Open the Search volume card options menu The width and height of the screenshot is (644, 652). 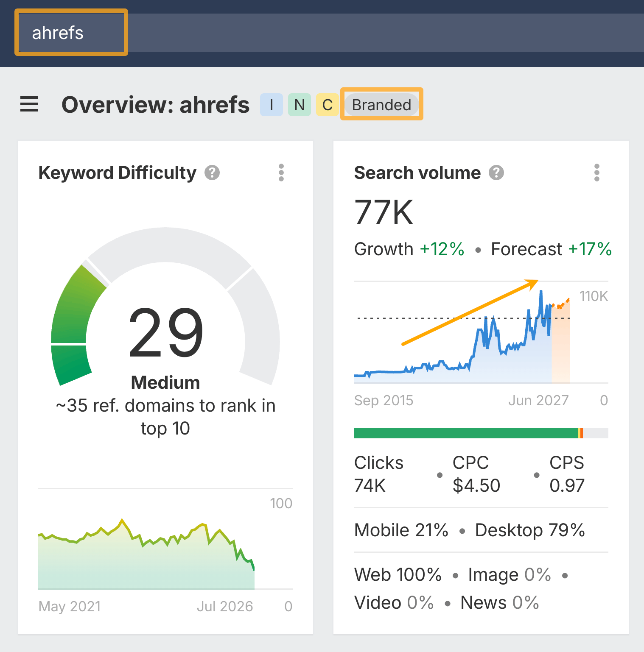point(597,173)
